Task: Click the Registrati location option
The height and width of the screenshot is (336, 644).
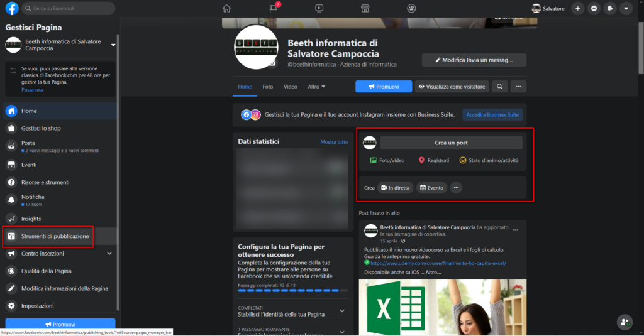Action: coord(433,160)
